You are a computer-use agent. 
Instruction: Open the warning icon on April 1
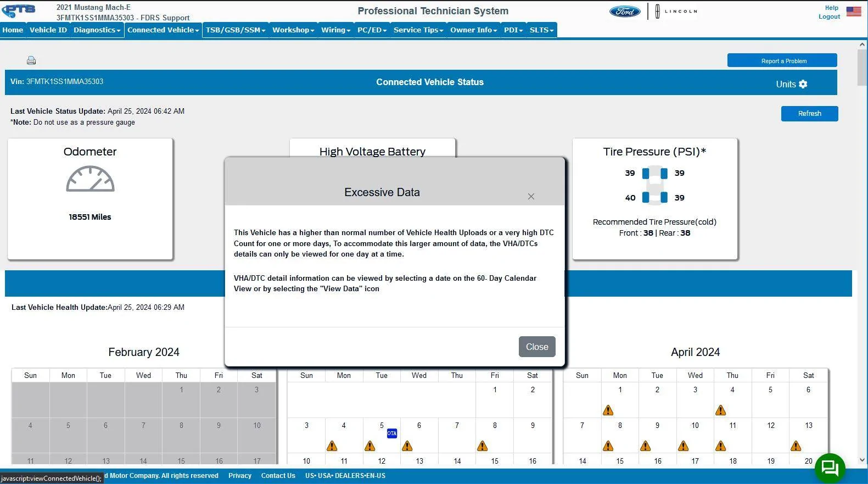point(608,410)
